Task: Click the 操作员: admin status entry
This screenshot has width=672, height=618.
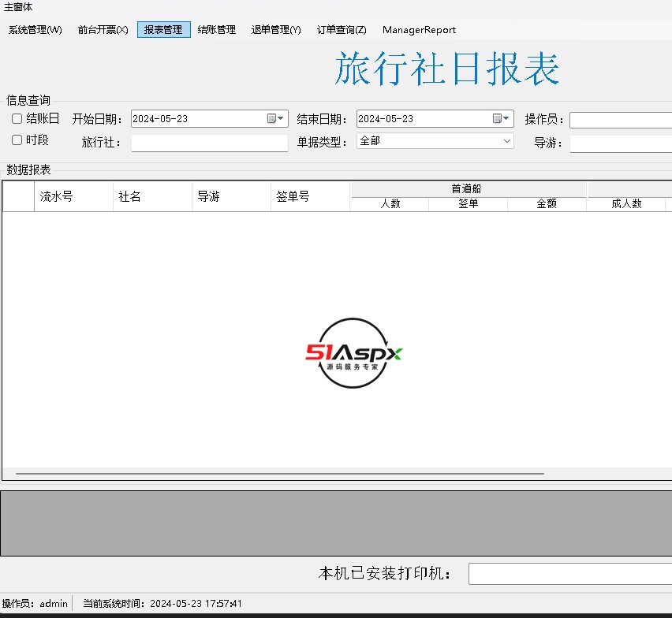Action: click(35, 604)
